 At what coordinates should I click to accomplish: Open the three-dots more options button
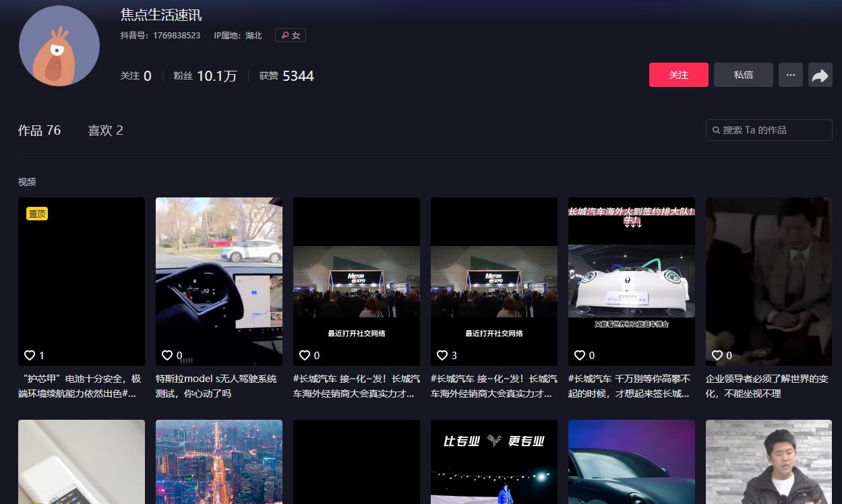click(791, 75)
